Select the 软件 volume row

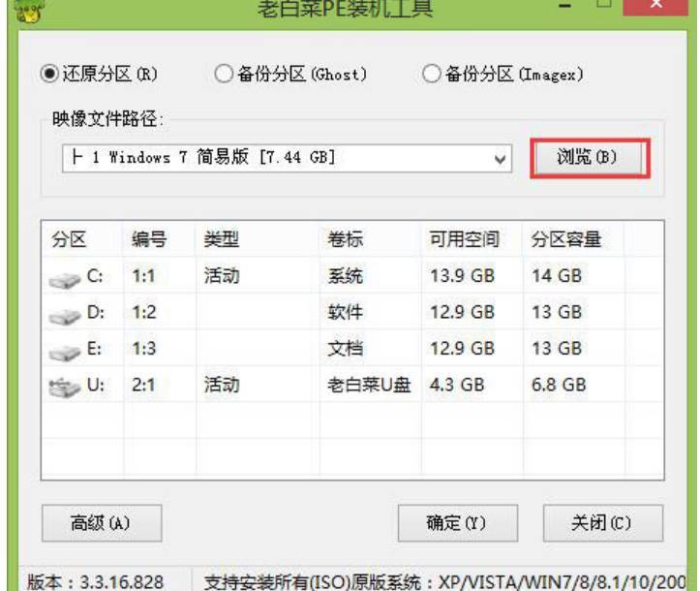(x=346, y=313)
